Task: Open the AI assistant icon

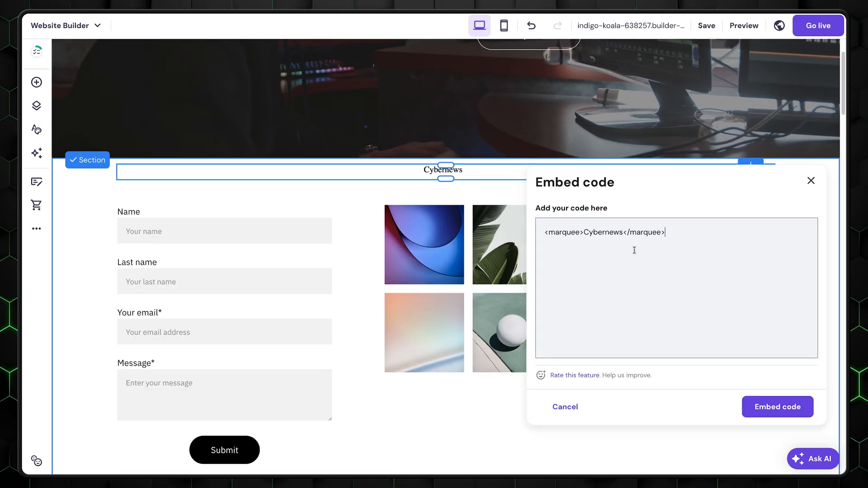Action: 812,458
